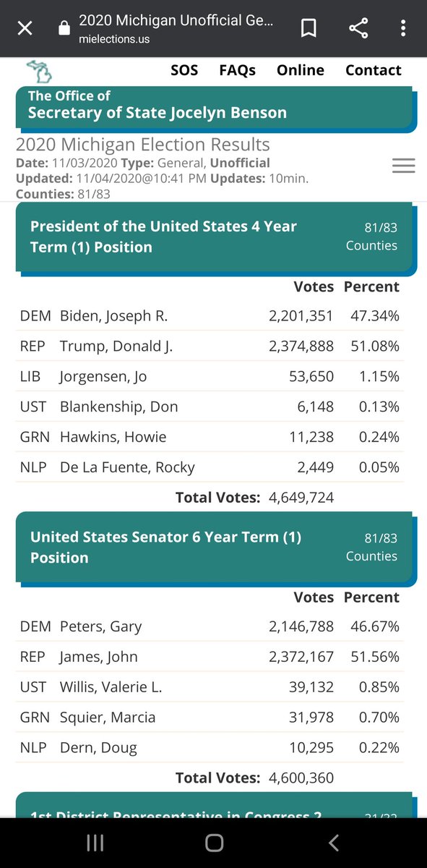Tap the Android home button

[214, 843]
